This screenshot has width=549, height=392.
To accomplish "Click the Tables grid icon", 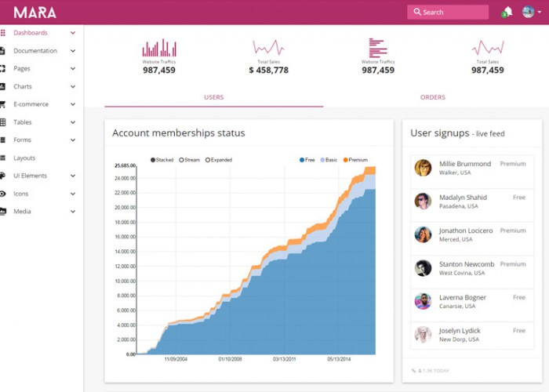I will 2,122.
